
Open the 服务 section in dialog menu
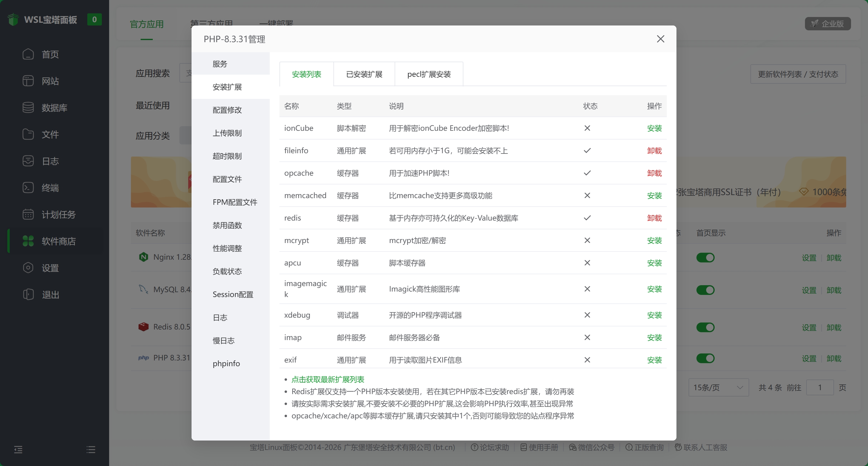pyautogui.click(x=230, y=64)
